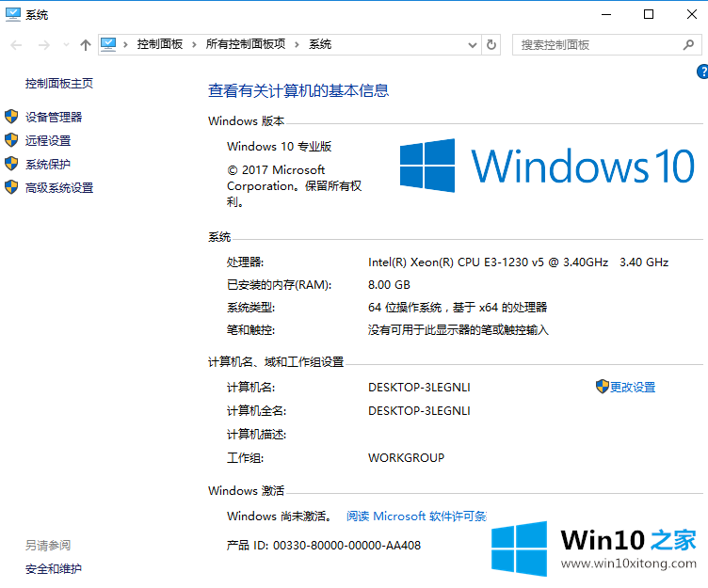This screenshot has height=588, width=708.
Task: Open 设备管理器
Action: tap(54, 118)
